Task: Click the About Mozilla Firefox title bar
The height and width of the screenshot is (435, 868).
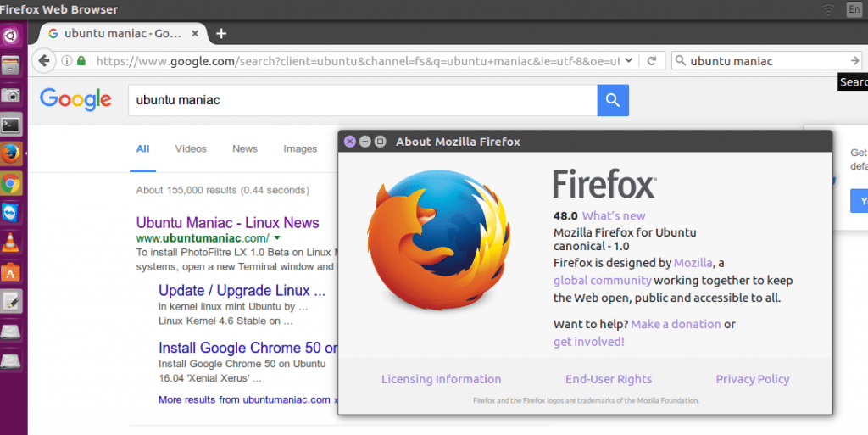Action: tap(585, 142)
